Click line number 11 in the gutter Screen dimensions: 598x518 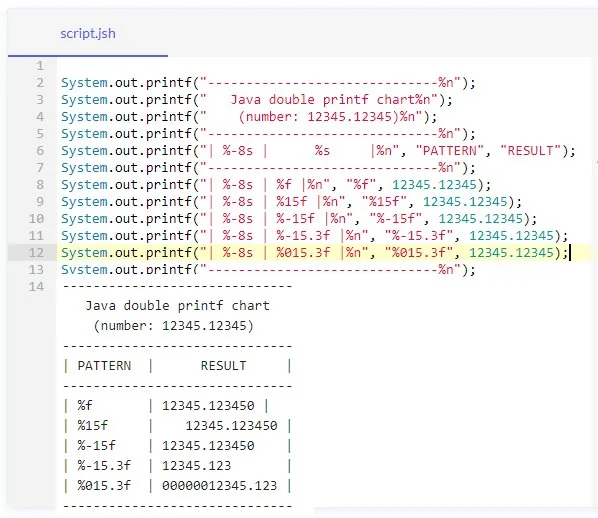click(36, 236)
